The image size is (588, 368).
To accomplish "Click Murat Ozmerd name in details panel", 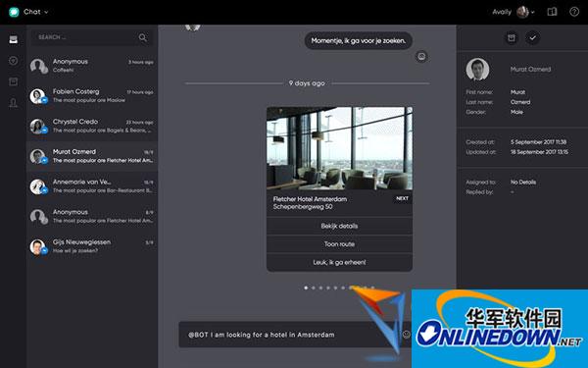I will tap(530, 69).
